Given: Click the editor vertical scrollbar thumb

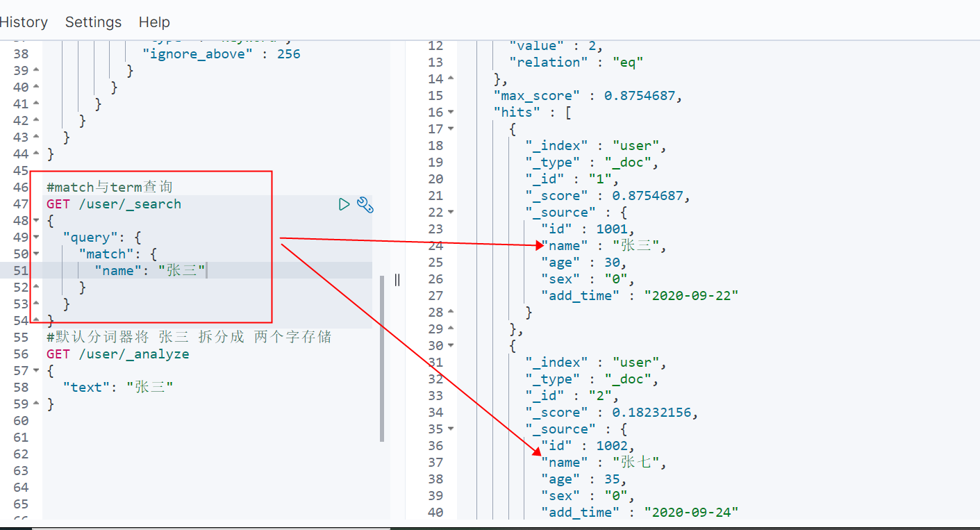Looking at the screenshot, I should click(382, 358).
